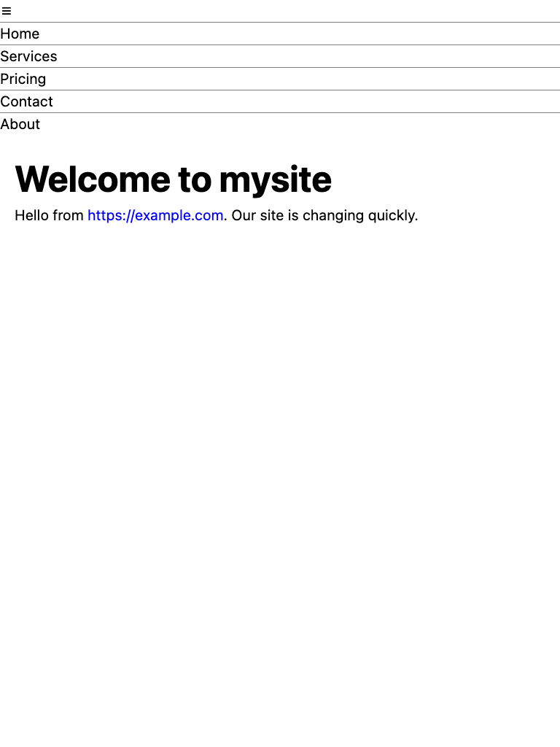Click the text 'Our site is changing quickly.'
This screenshot has width=560, height=747.
coord(324,215)
